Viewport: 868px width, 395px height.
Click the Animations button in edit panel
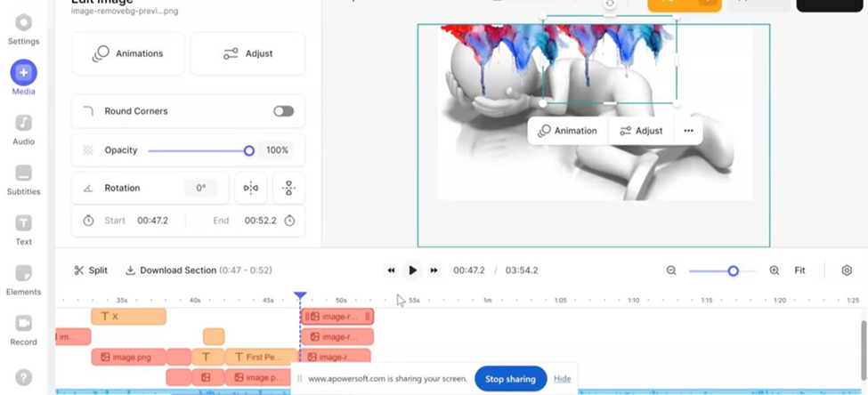[128, 53]
